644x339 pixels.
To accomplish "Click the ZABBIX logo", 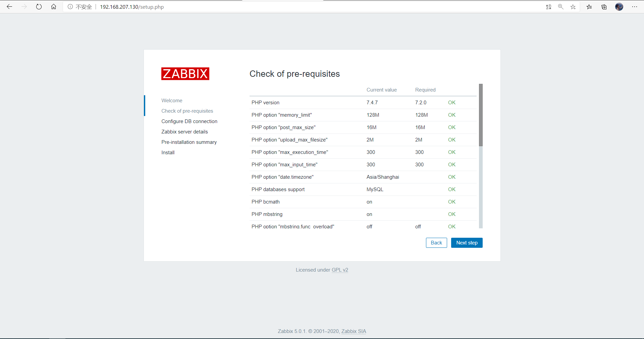I will tap(185, 74).
